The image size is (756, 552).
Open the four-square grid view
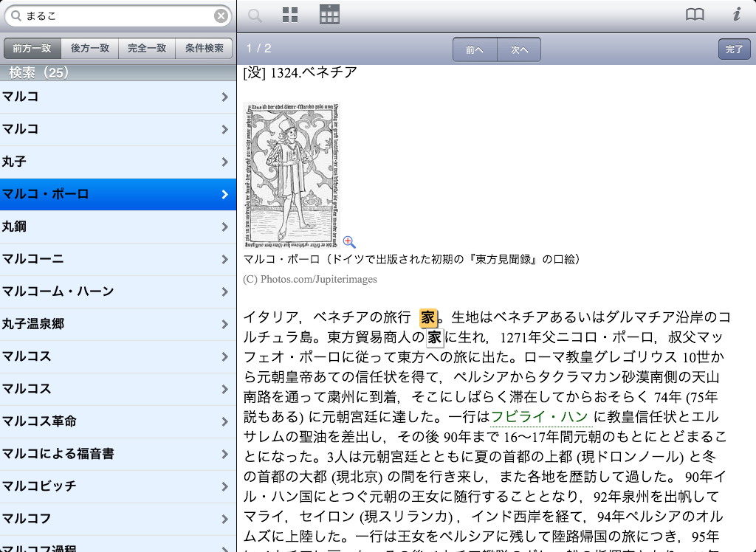pos(290,15)
